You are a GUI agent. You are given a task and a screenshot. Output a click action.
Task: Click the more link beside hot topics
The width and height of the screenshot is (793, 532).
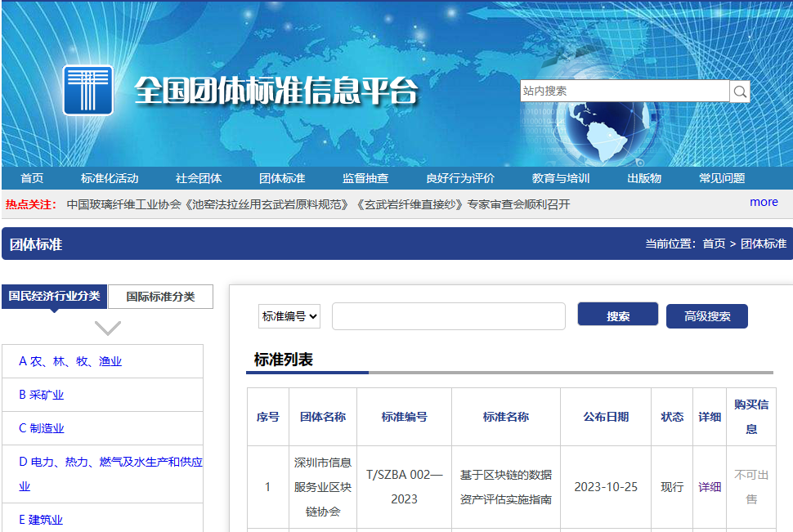pyautogui.click(x=763, y=202)
